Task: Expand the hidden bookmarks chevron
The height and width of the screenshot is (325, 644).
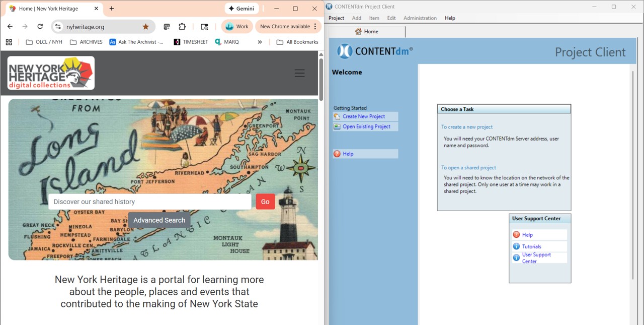Action: click(260, 42)
